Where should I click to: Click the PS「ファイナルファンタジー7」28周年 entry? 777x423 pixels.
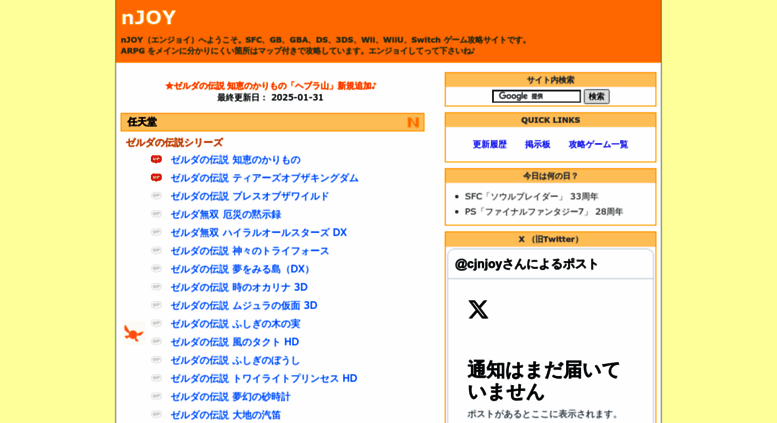[x=544, y=212]
